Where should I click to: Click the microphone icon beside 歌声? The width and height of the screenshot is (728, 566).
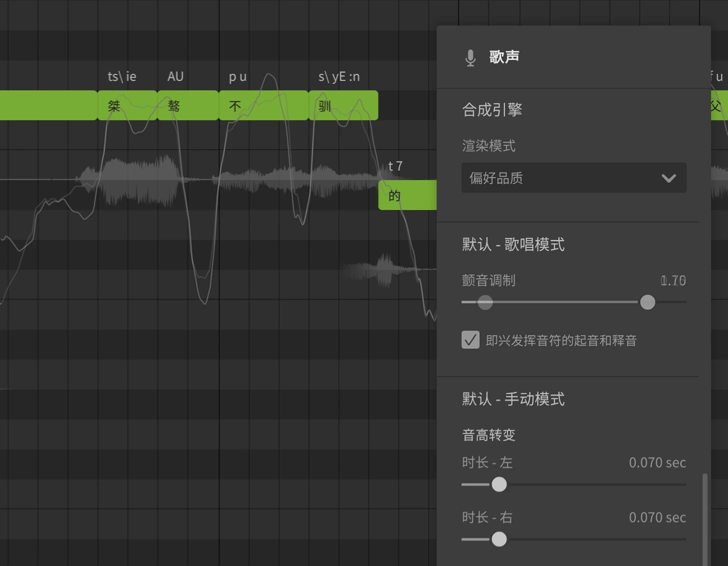[x=470, y=57]
